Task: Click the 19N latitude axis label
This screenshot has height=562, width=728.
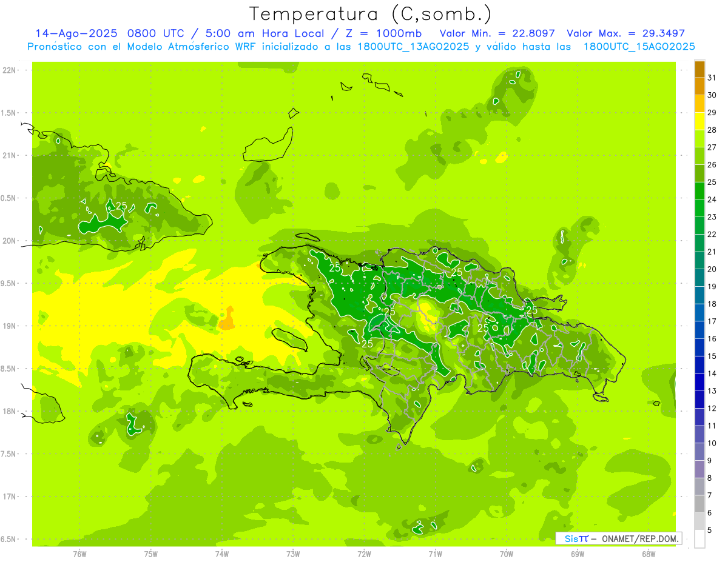Action: pos(9,326)
